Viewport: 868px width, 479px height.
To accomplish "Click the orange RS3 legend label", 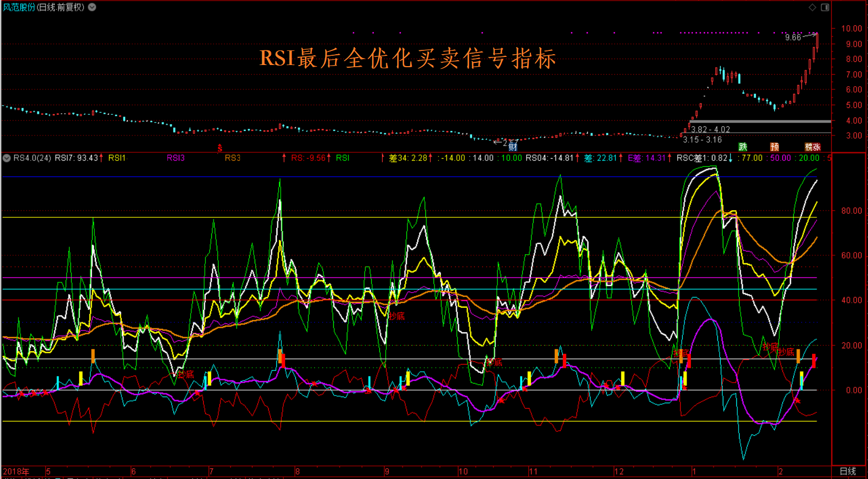I will pyautogui.click(x=232, y=158).
